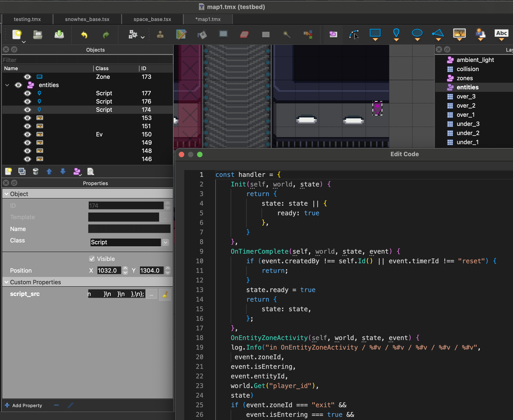
Task: Toggle visibility of object 146
Action: click(28, 159)
